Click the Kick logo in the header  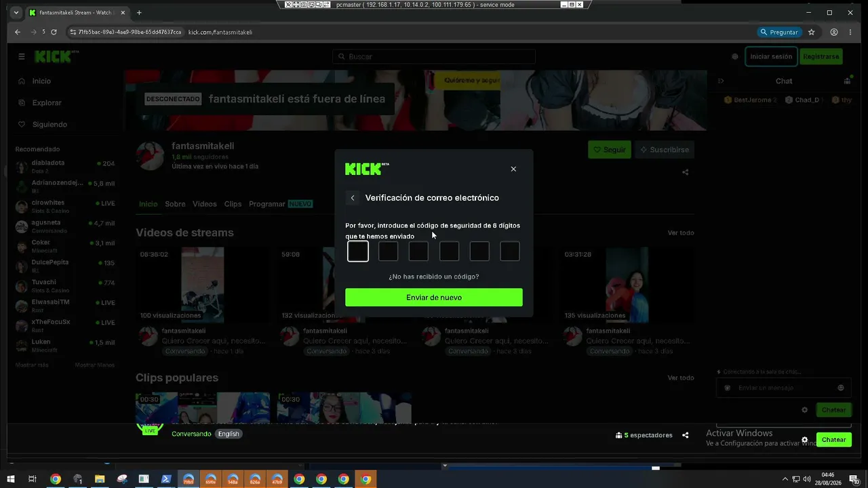point(56,57)
